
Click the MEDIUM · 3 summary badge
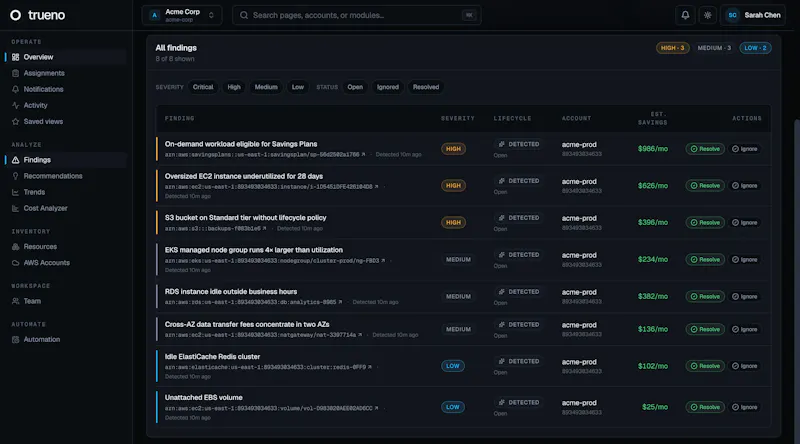tap(714, 48)
